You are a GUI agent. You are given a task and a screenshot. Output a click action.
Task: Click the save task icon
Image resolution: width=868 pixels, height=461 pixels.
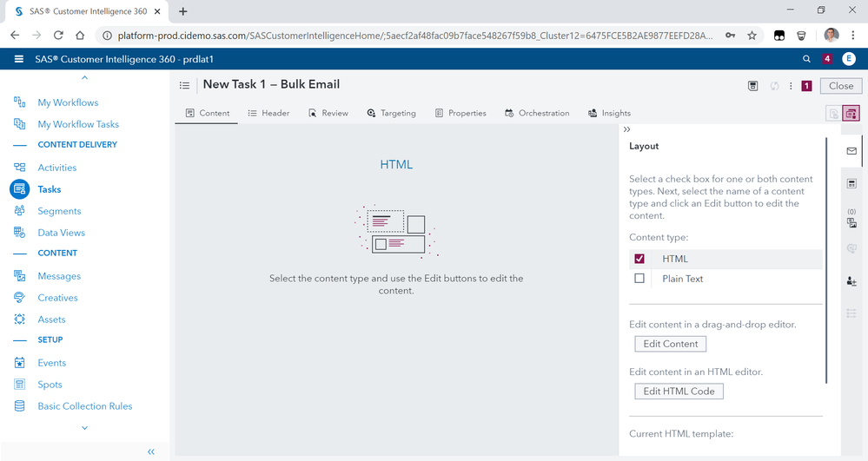tap(752, 86)
